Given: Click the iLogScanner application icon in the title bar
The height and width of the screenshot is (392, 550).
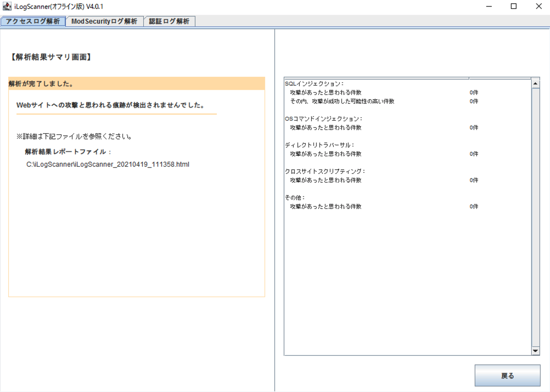Looking at the screenshot, I should click(x=8, y=6).
